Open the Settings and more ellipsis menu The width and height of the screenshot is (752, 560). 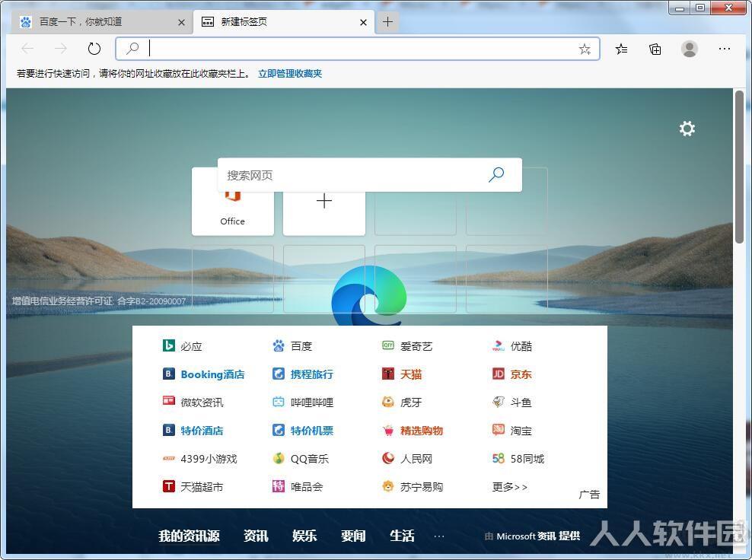(x=724, y=49)
